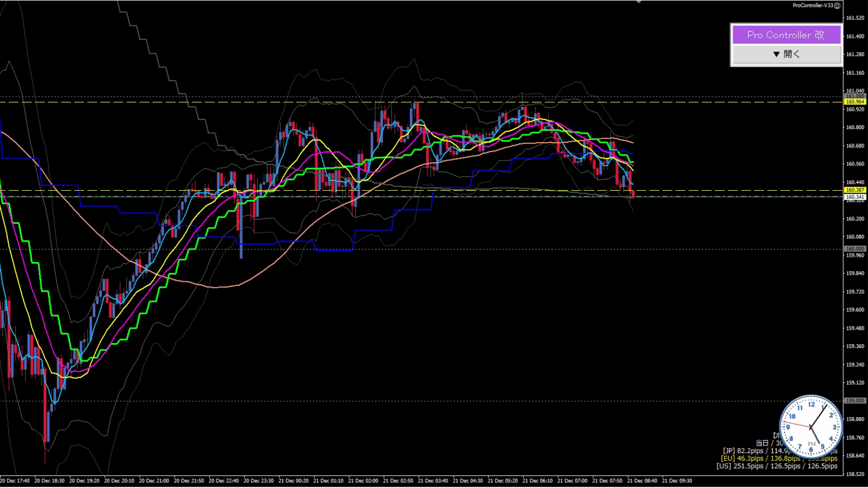Image resolution: width=868 pixels, height=488 pixels.
Task: Click the 20 Dec 17:40 time label
Action: pyautogui.click(x=15, y=481)
